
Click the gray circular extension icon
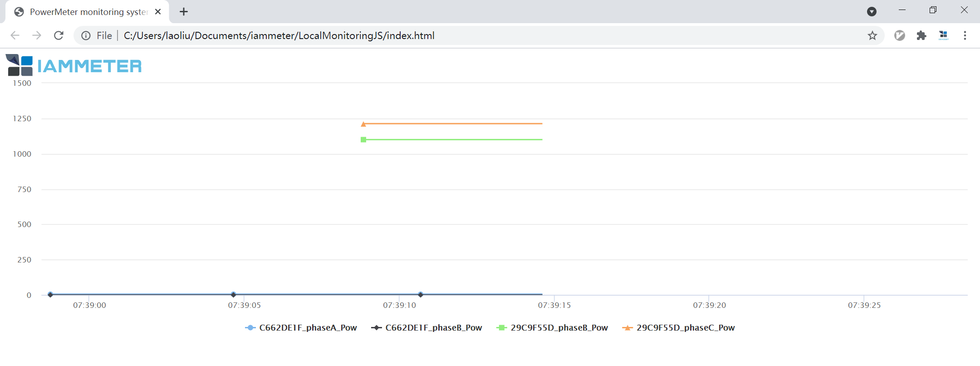(x=899, y=35)
